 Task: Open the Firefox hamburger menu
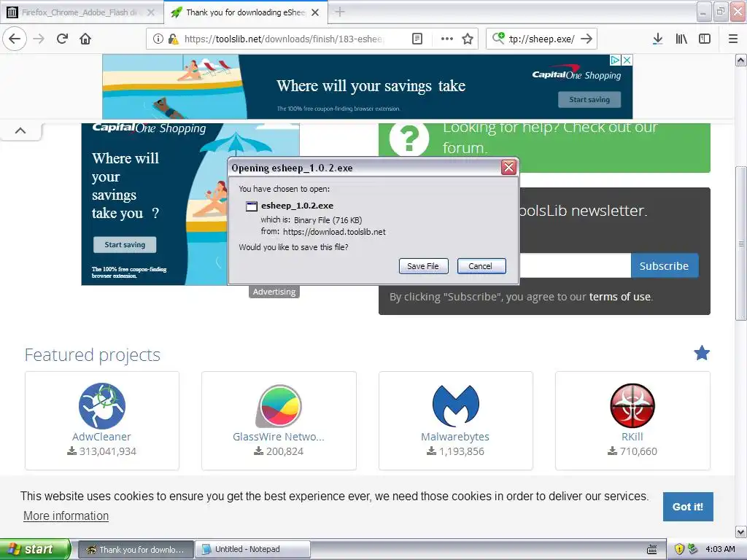point(733,39)
